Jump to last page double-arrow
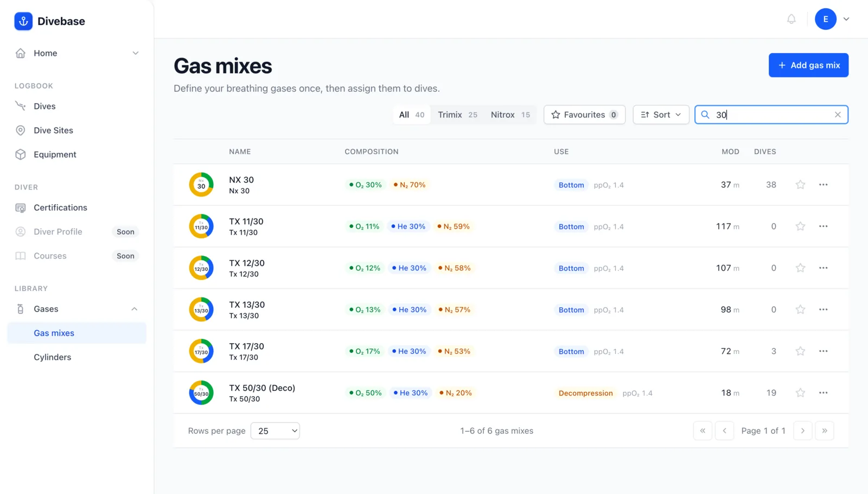Viewport: 868px width, 494px height. (x=824, y=430)
